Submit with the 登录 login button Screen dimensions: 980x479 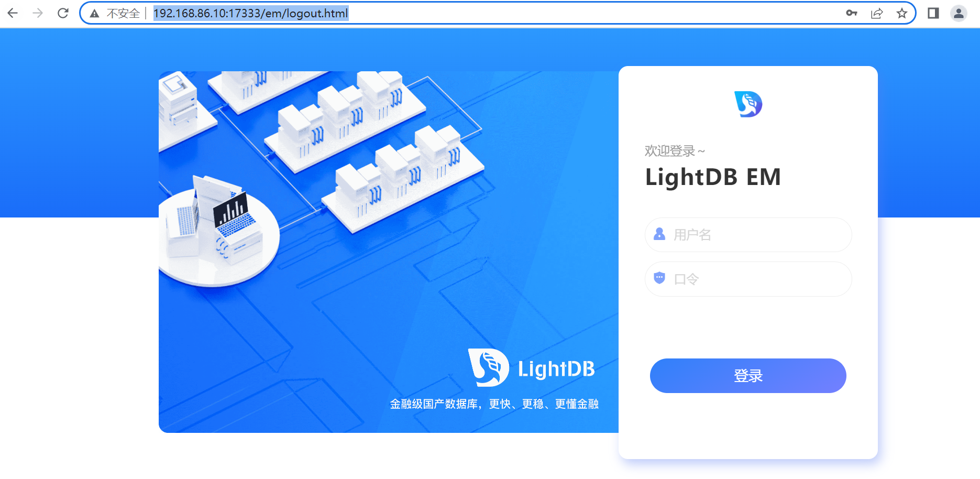coord(748,376)
